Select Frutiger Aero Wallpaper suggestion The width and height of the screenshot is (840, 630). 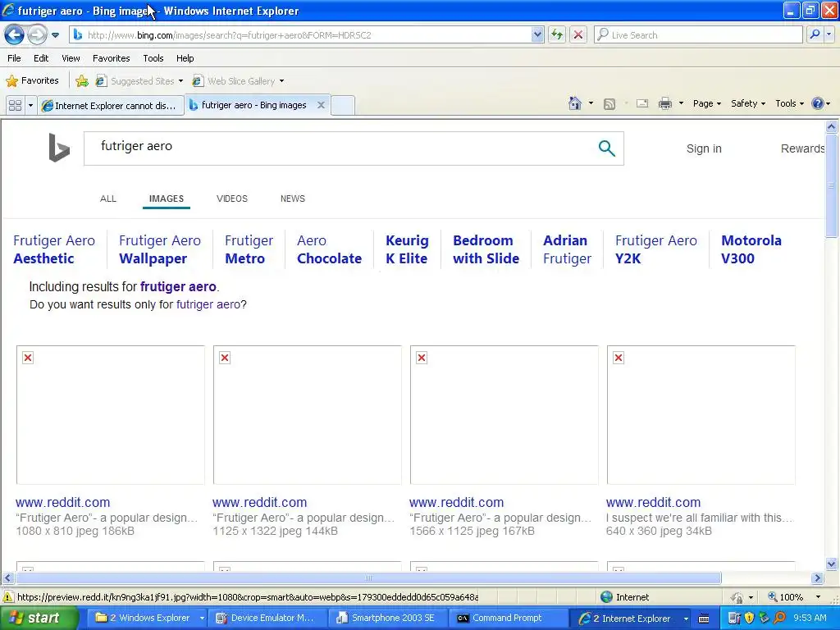pyautogui.click(x=160, y=249)
